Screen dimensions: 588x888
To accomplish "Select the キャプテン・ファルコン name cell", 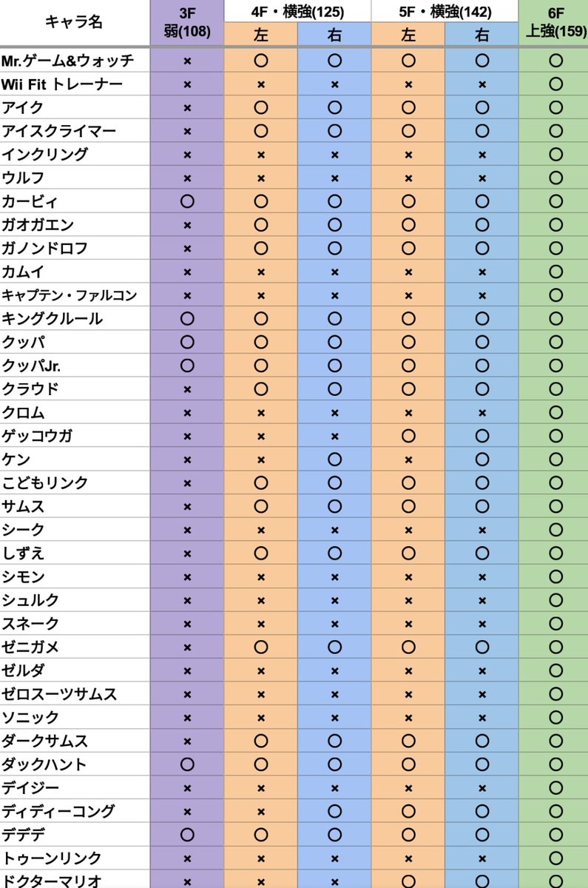I will tap(70, 295).
